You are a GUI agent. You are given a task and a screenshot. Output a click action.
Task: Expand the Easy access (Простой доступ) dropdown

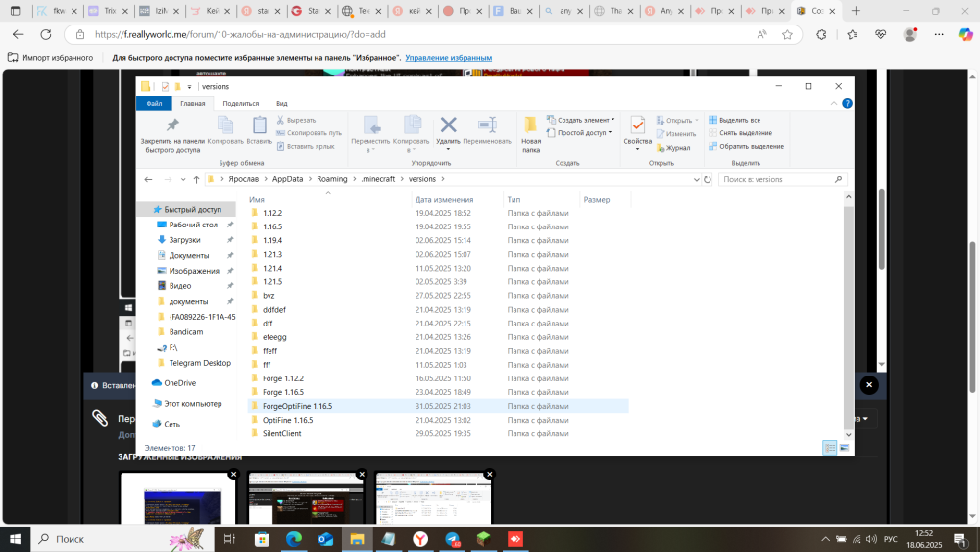pyautogui.click(x=579, y=133)
